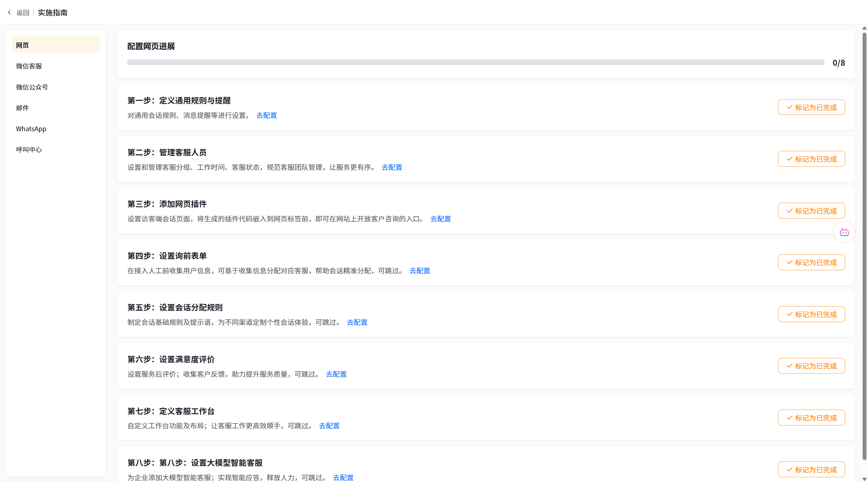Open the floating chatbot assistant icon
Viewport: 868px width, 482px height.
point(844,232)
